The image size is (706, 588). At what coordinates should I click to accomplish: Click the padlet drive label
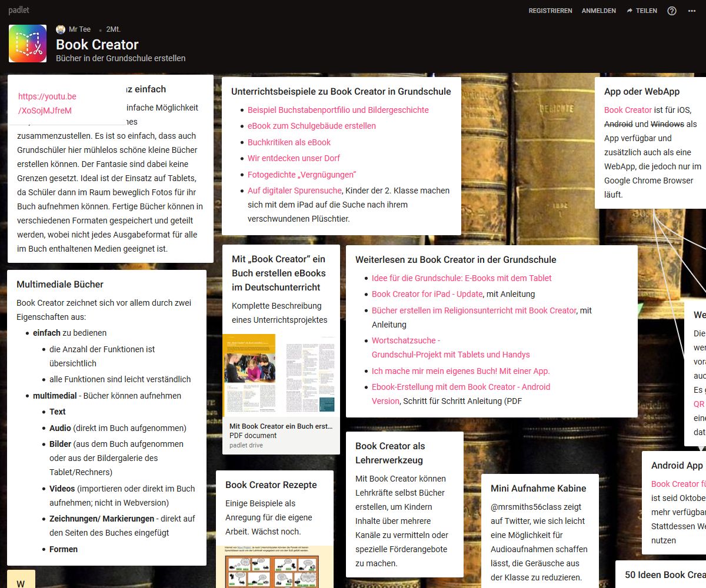pos(246,445)
